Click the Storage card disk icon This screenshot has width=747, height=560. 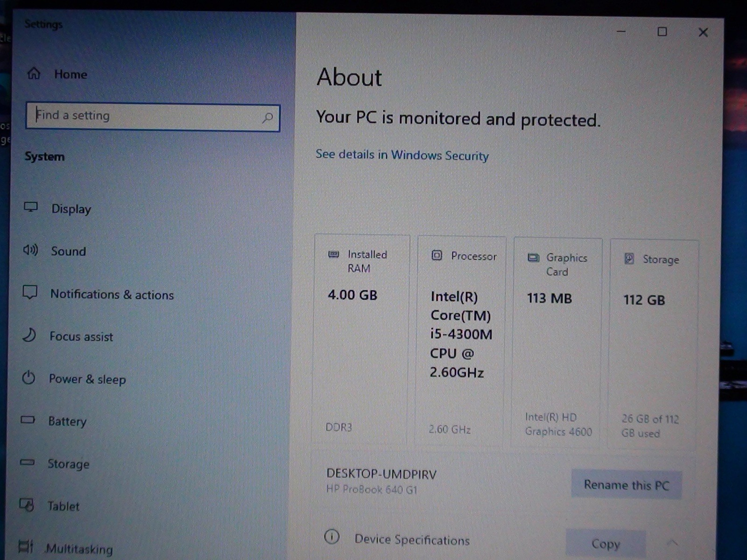point(629,259)
